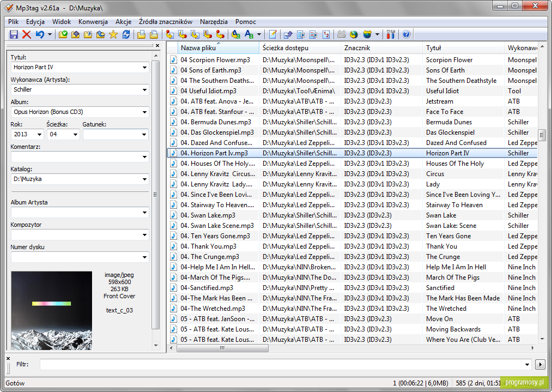This screenshot has height=392, width=552.
Task: Open Options via the tools icon
Action: click(x=391, y=34)
